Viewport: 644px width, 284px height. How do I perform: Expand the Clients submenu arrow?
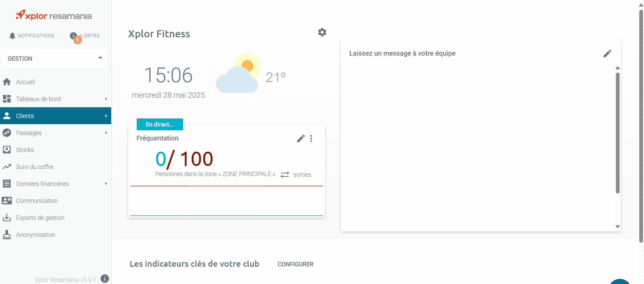(106, 116)
